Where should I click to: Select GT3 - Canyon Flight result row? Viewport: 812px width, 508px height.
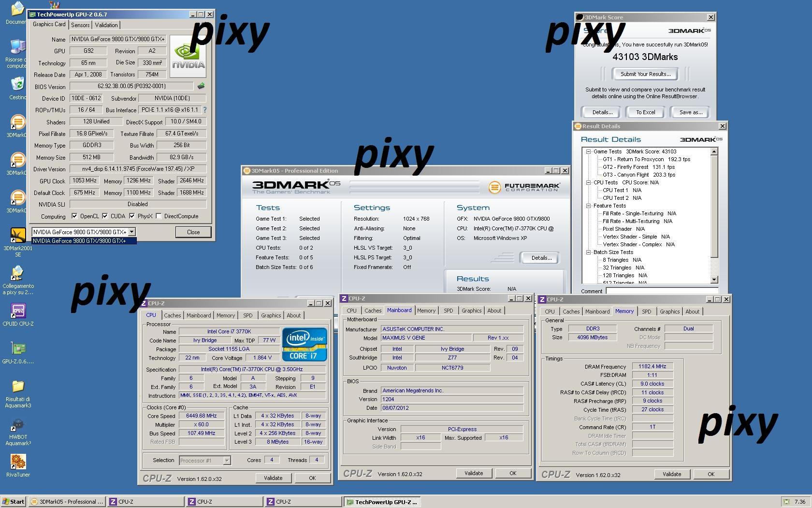tap(639, 175)
